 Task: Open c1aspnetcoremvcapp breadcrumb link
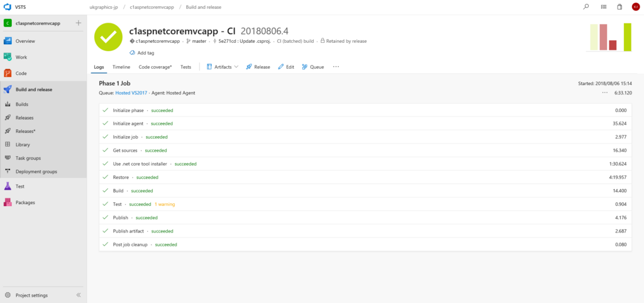click(x=152, y=8)
